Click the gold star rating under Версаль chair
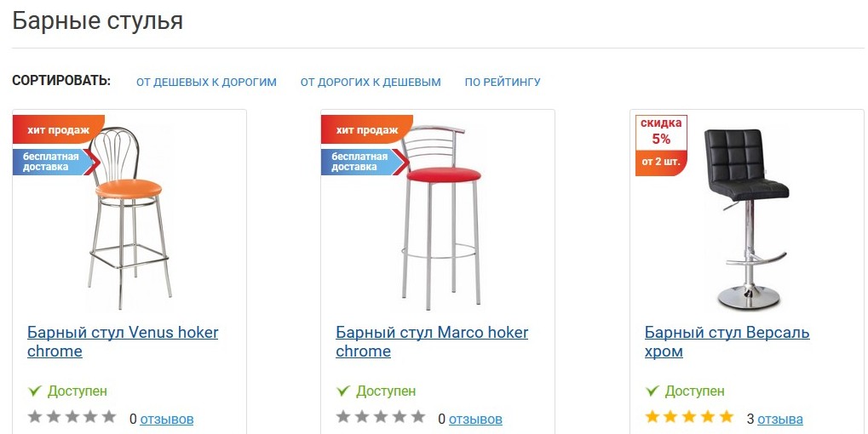This screenshot has width=868, height=434. (689, 417)
